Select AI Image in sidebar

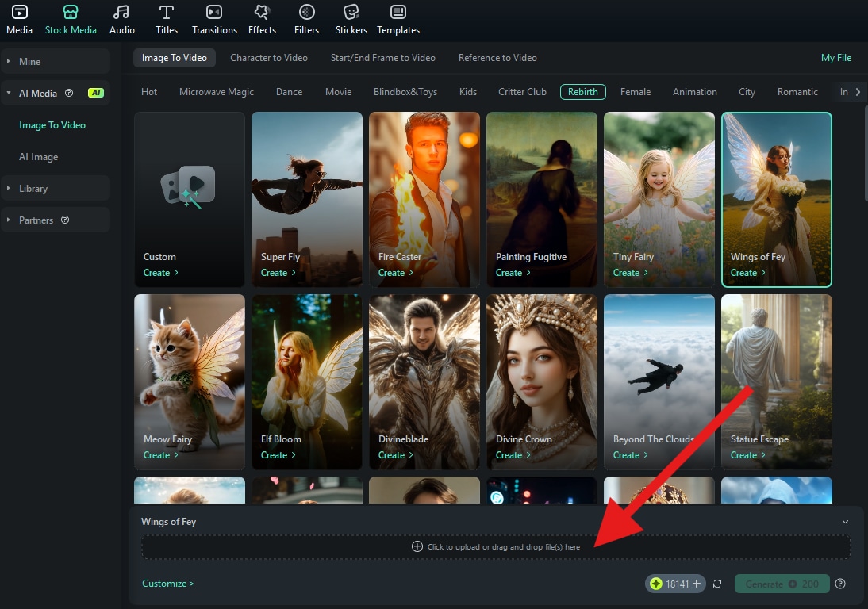click(38, 157)
